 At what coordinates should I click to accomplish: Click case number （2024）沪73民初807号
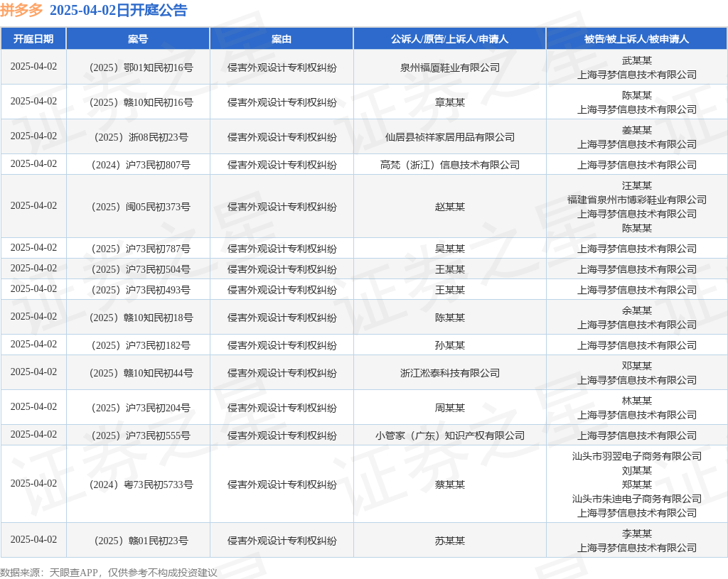[x=141, y=165]
